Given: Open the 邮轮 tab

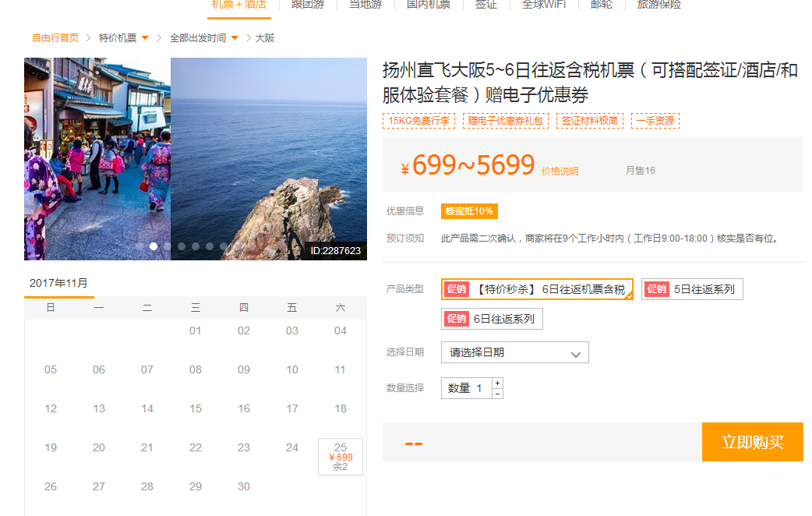Looking at the screenshot, I should click(602, 5).
